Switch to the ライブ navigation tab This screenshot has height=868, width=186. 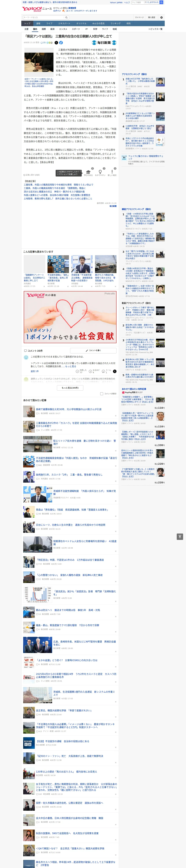(x=49, y=24)
